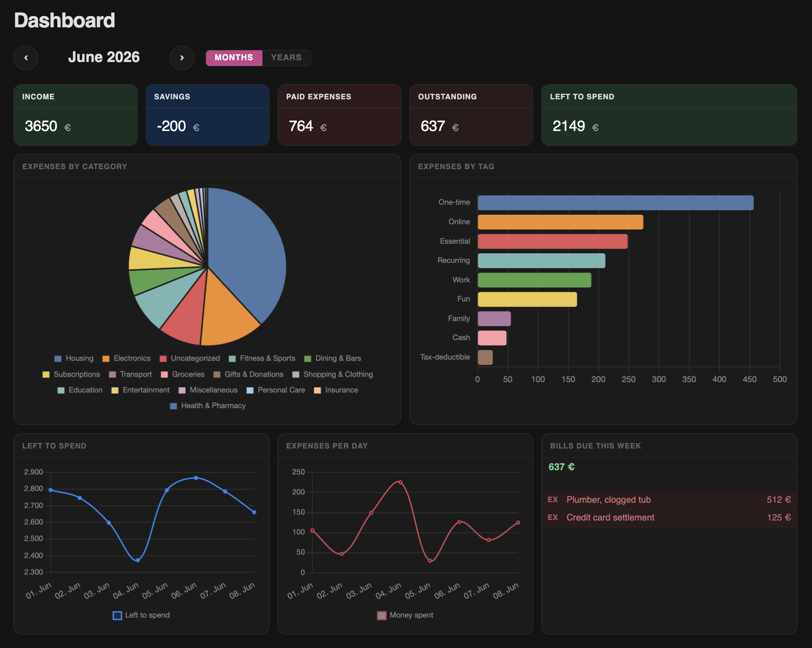This screenshot has width=812, height=648.
Task: Click the INCOME card showing 3650 €
Action: pos(75,115)
